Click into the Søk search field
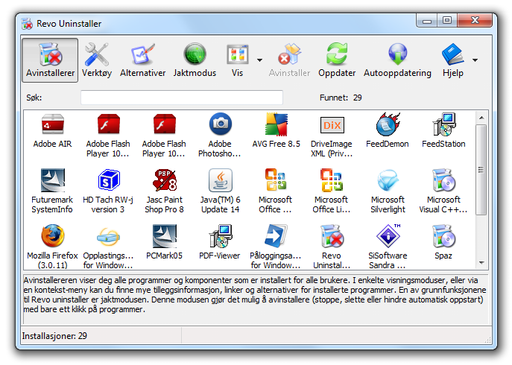The width and height of the screenshot is (512, 365). click(182, 98)
